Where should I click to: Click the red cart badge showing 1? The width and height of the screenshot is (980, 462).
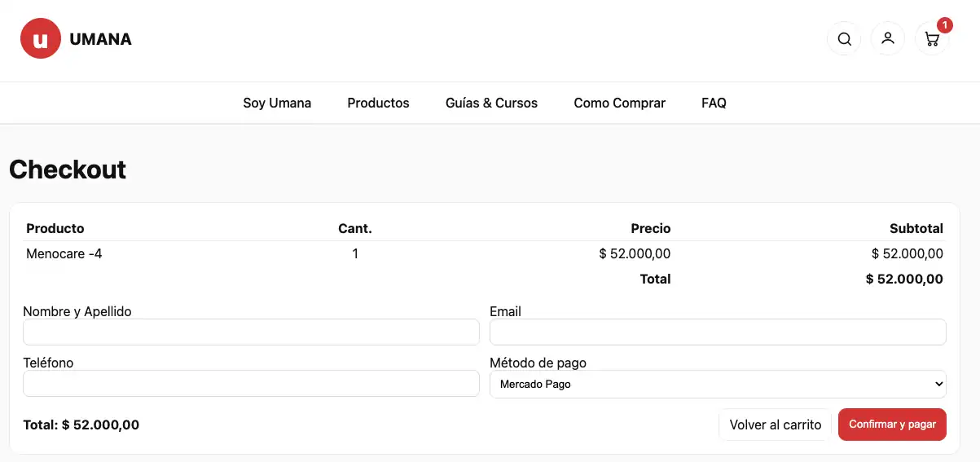point(944,25)
